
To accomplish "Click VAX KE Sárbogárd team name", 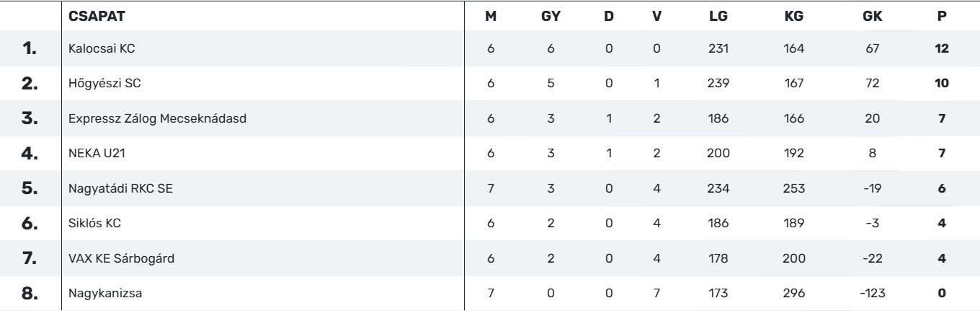I will coord(111,258).
